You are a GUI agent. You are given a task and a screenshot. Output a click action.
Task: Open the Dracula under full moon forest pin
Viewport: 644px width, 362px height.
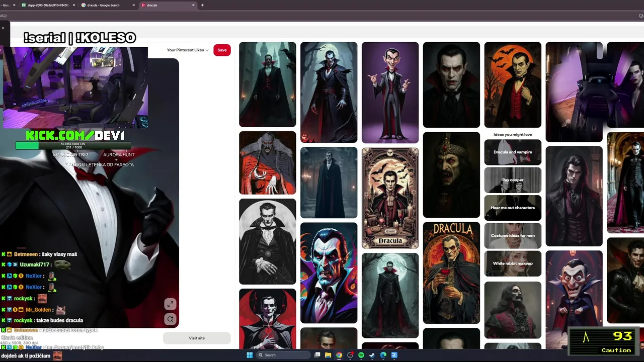click(x=390, y=296)
